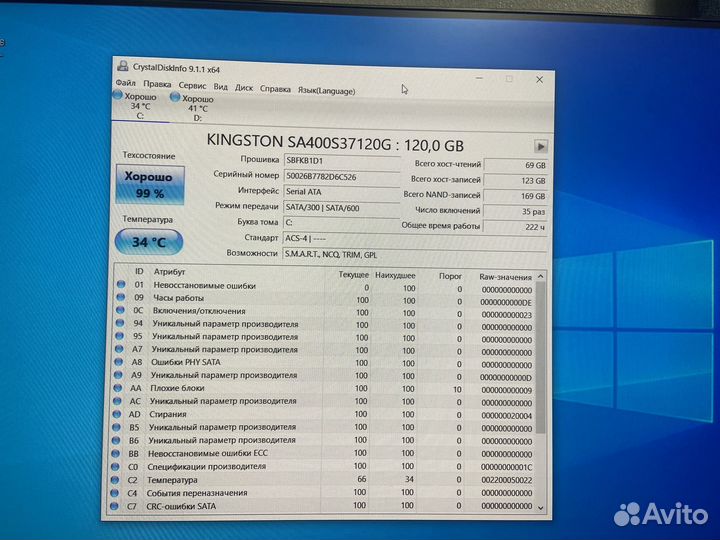720x540 pixels.
Task: Click the Буква тома field C:
Action: [x=342, y=223]
